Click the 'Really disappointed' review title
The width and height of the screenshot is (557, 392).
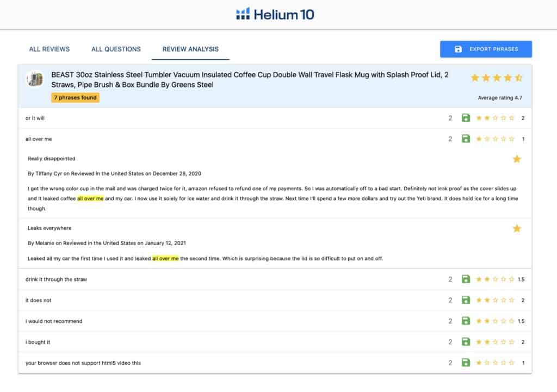[x=52, y=158]
